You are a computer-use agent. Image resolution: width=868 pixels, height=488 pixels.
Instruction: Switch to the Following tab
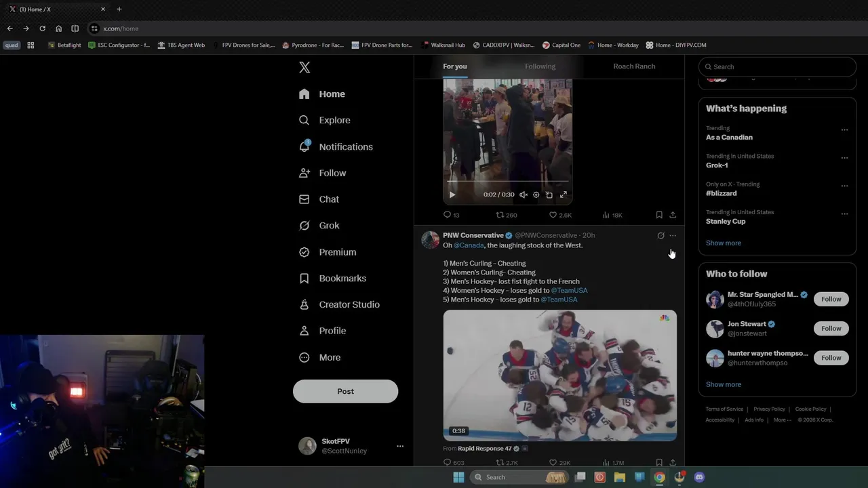pos(540,66)
